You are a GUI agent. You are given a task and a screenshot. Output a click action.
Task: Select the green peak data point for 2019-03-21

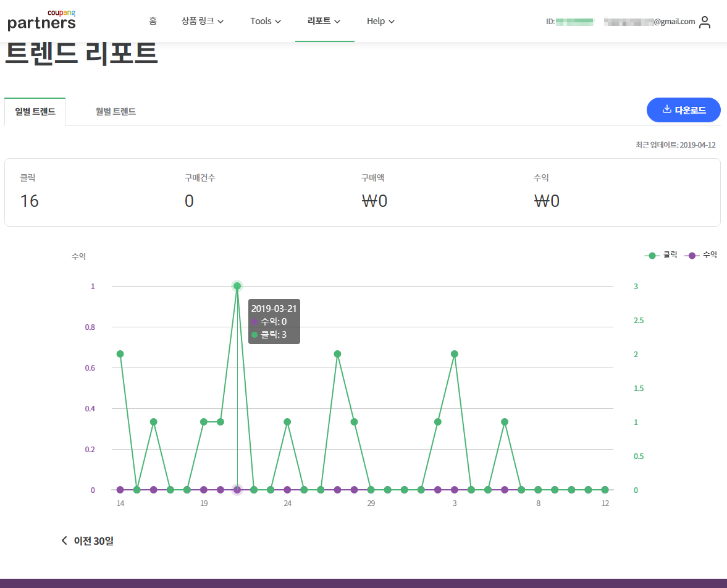(237, 286)
